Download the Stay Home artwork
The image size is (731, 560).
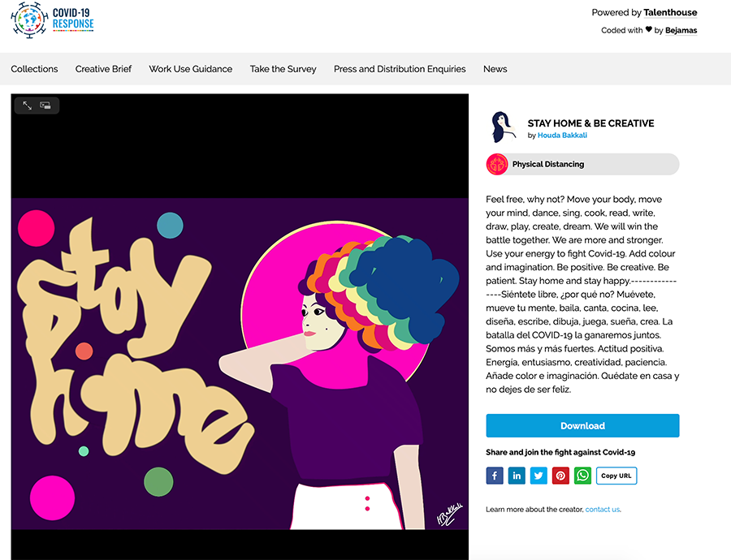pos(582,425)
